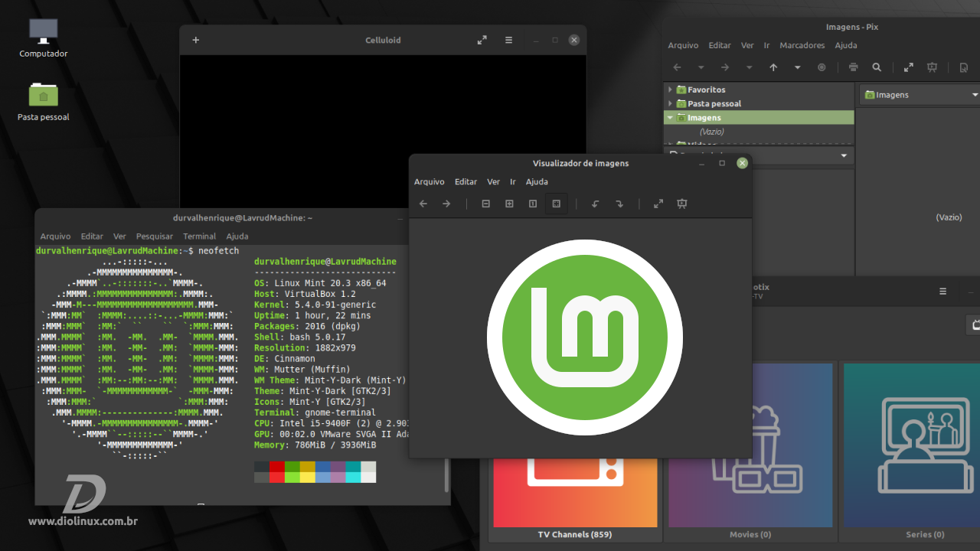The height and width of the screenshot is (551, 980).
Task: Set normal size zoom in Visualizador
Action: [533, 204]
